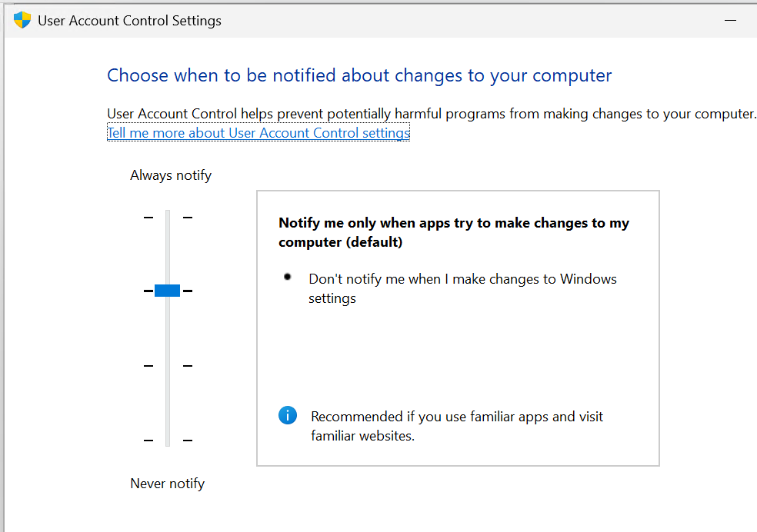Click the topmost right tick mark of slider
Image resolution: width=757 pixels, height=532 pixels.
click(x=188, y=218)
